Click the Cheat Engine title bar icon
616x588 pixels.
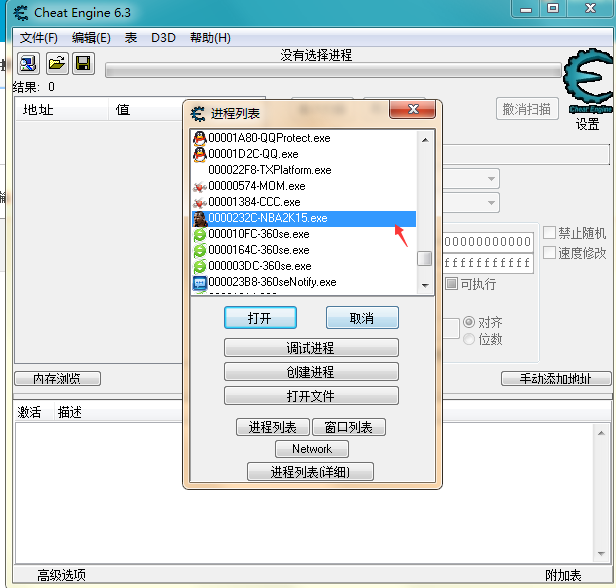(x=20, y=13)
